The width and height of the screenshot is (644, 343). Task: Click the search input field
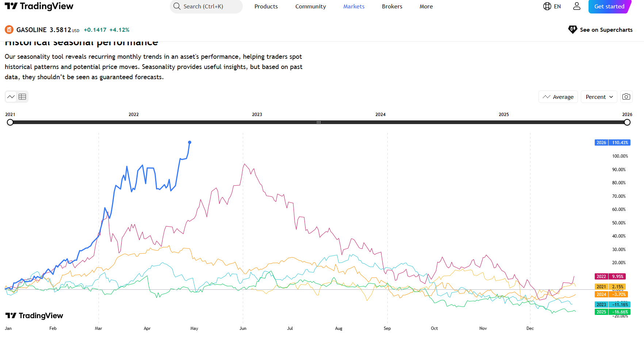[x=206, y=6]
